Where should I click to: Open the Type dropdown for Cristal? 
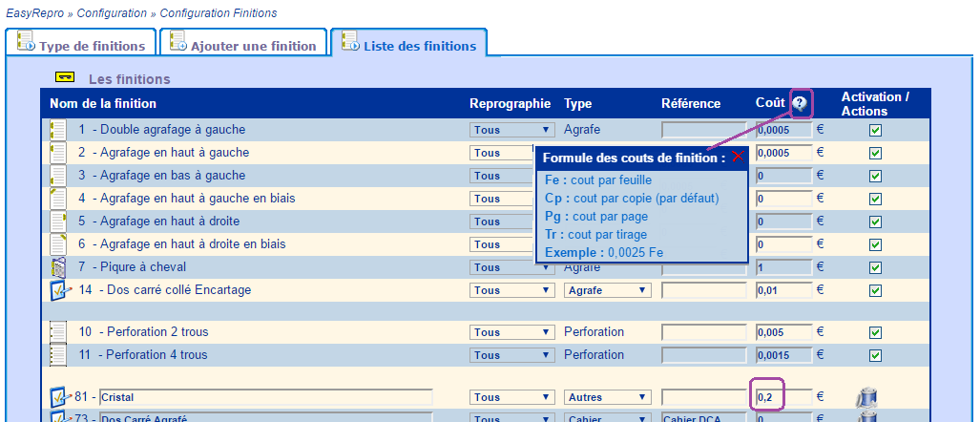(x=607, y=397)
